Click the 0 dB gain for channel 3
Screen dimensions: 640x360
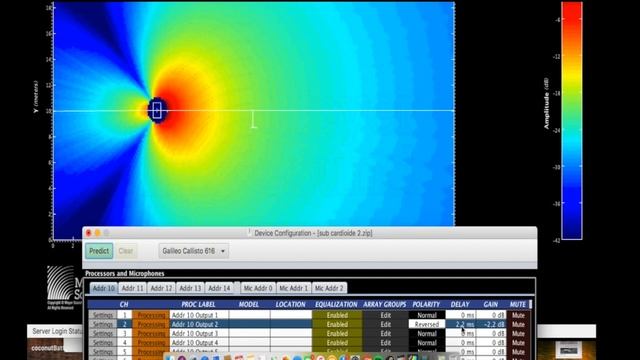491,333
